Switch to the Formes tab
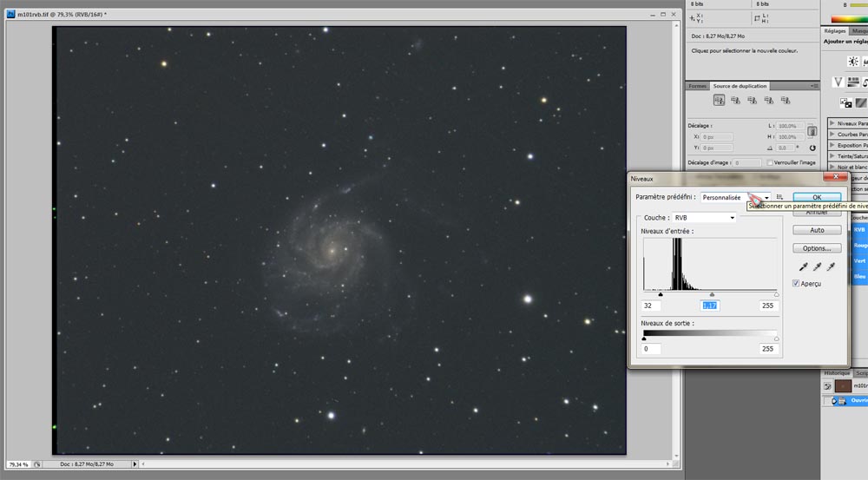 697,86
